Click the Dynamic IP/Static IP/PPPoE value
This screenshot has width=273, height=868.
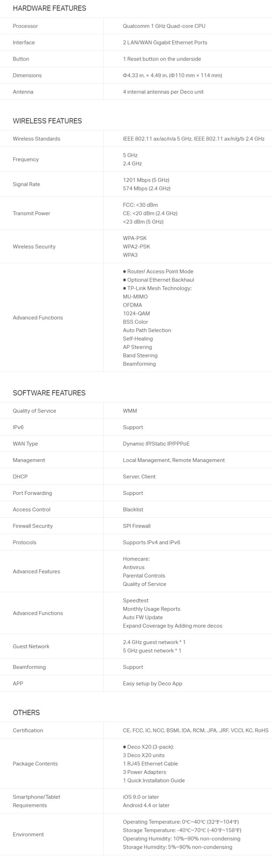click(x=156, y=443)
